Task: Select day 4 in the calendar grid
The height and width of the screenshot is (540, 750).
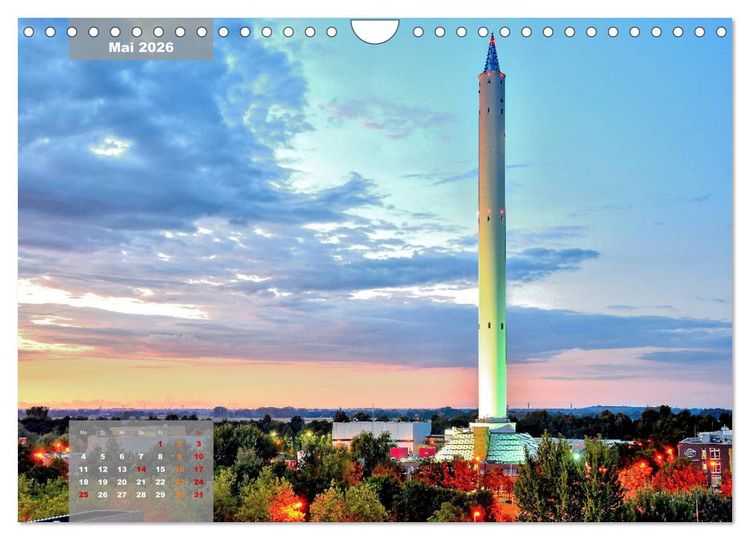Action: 83,457
